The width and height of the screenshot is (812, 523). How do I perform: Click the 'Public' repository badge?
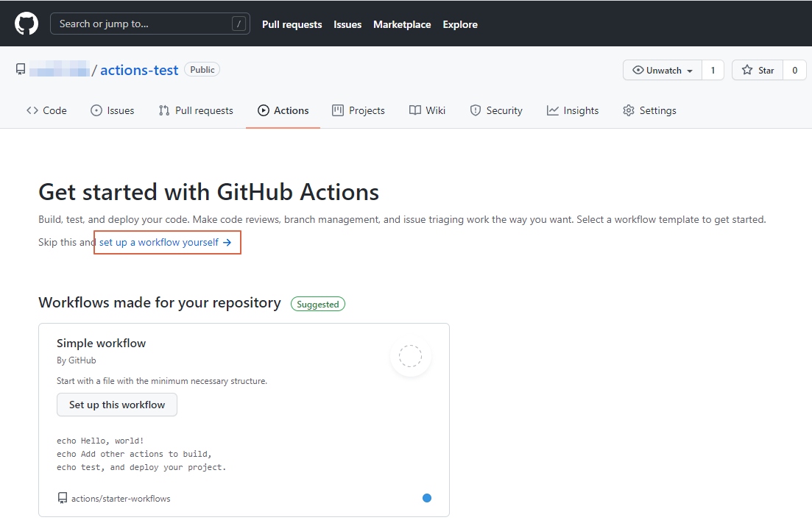coord(202,69)
